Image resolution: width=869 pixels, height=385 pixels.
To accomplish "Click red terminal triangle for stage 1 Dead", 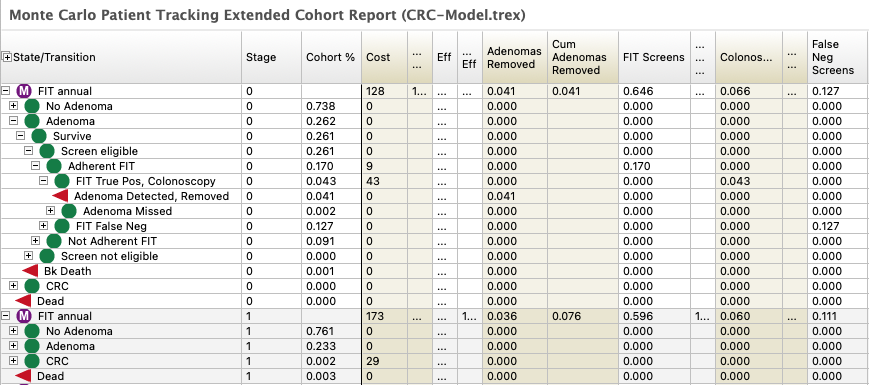I will point(23,376).
